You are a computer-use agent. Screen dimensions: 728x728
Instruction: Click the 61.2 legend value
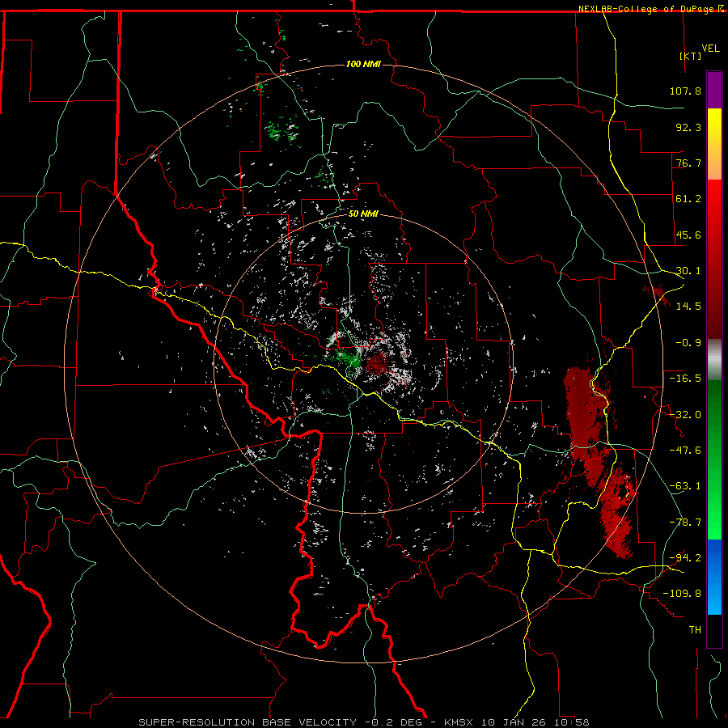pyautogui.click(x=688, y=199)
